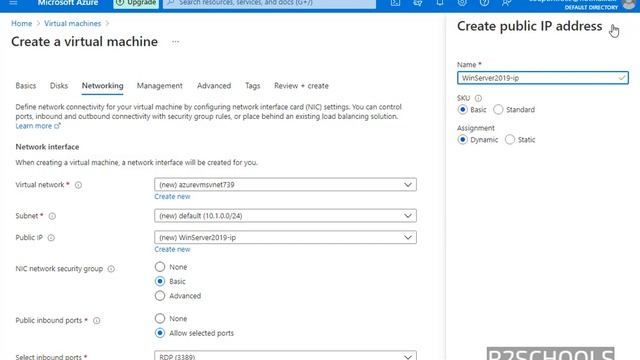Open the directories and subscriptions filter icon
This screenshot has width=640, height=360.
click(x=418, y=2)
